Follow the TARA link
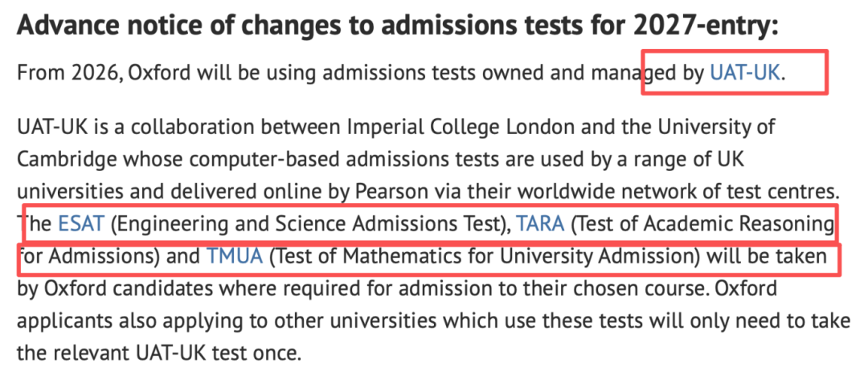This screenshot has height=371, width=868. coord(540,224)
